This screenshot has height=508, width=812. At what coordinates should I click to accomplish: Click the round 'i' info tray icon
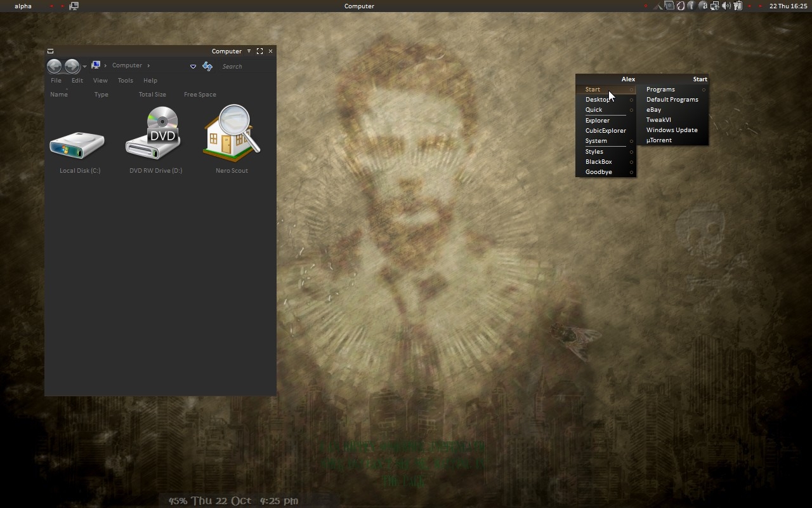[x=691, y=6]
